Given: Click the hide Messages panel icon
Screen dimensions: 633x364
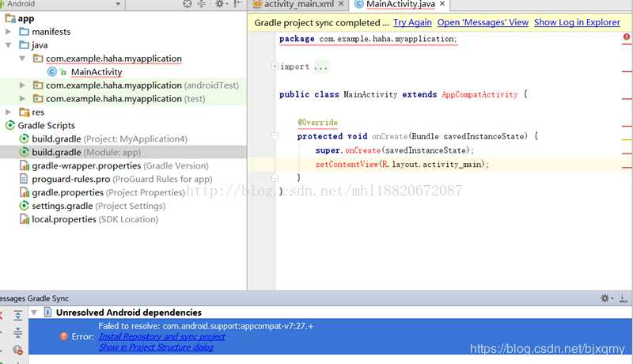Looking at the screenshot, I should coord(624,298).
